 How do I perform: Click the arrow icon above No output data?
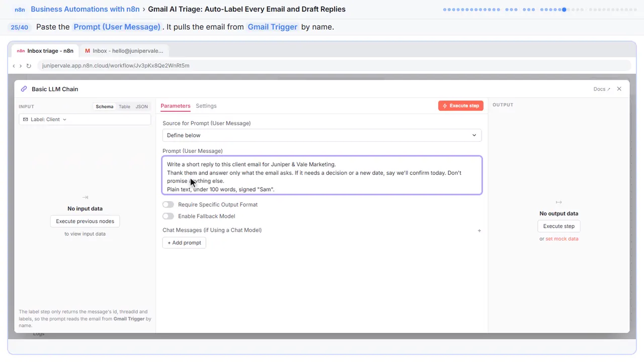click(x=559, y=202)
